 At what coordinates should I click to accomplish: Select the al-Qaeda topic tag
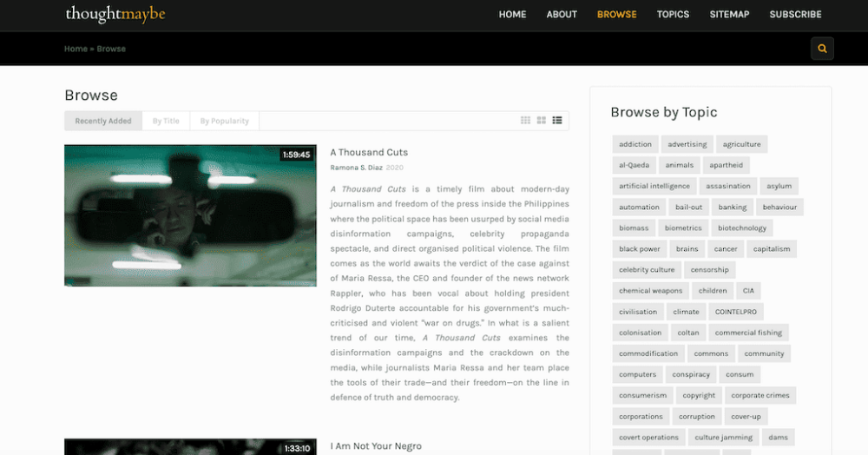coord(634,165)
